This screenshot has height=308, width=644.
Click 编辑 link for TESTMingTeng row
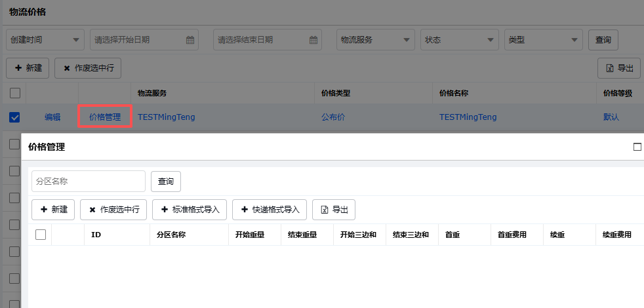tap(52, 117)
